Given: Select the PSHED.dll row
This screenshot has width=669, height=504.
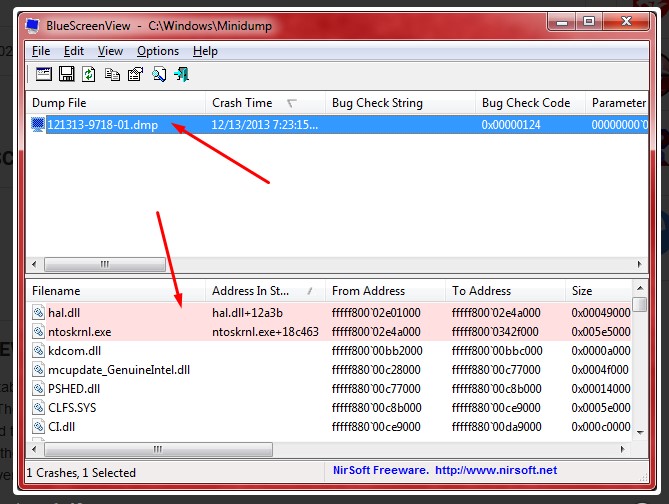Looking at the screenshot, I should 329,388.
